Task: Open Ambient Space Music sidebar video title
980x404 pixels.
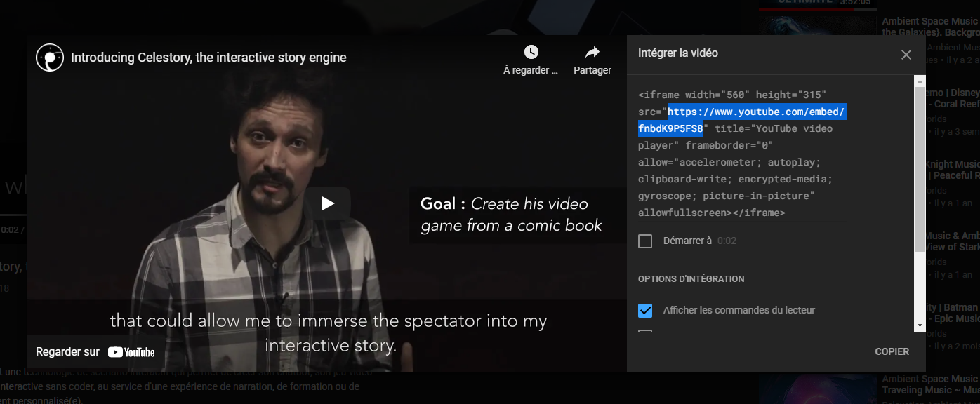Action: (930, 27)
